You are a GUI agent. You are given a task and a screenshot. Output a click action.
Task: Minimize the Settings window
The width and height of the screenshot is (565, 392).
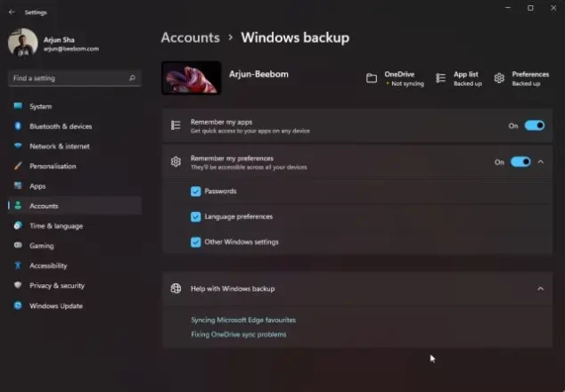tap(508, 8)
